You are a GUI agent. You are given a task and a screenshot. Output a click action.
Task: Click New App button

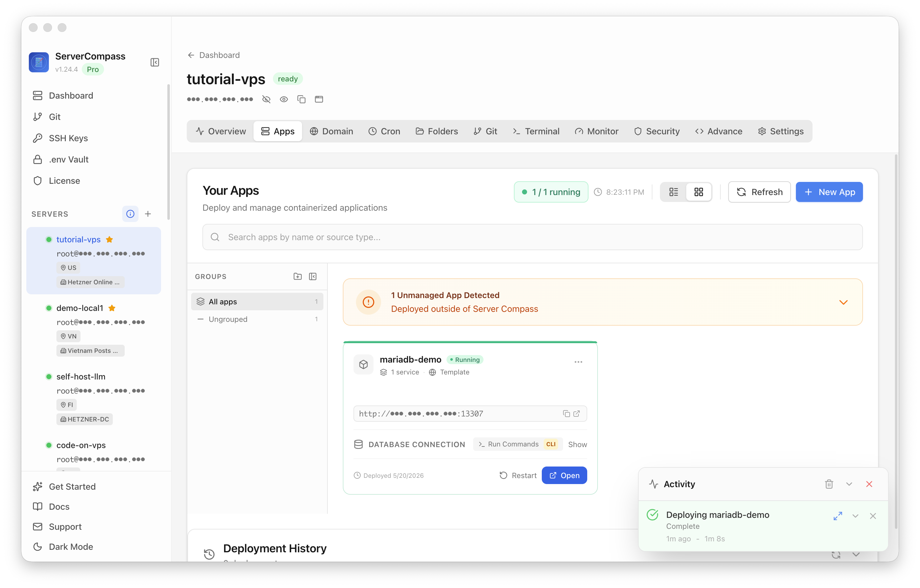click(829, 192)
